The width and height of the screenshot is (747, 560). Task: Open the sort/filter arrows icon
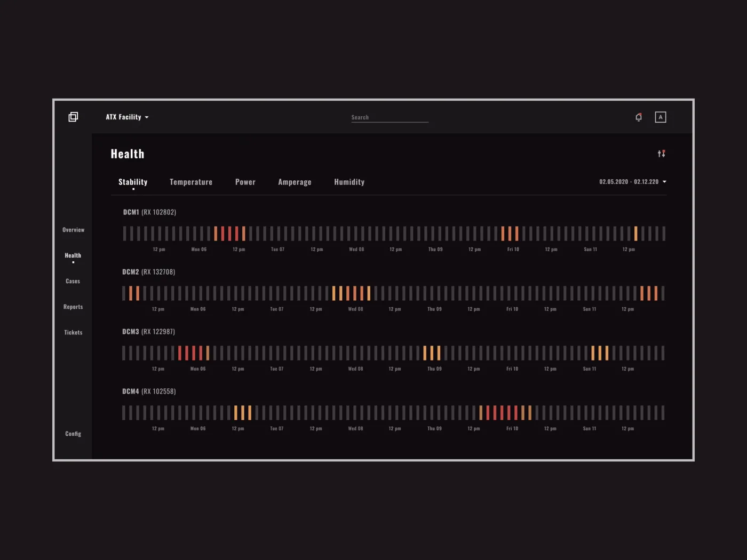click(662, 154)
